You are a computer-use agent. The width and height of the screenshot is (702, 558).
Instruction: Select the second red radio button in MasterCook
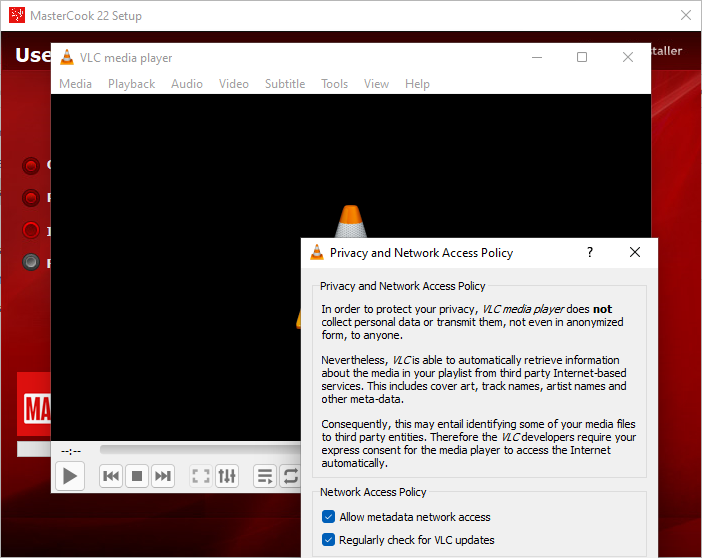[x=31, y=197]
